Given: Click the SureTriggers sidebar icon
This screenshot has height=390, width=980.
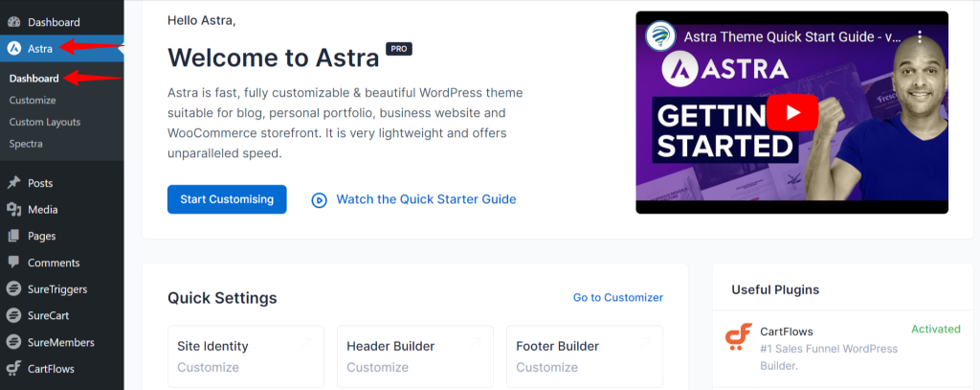Looking at the screenshot, I should (13, 289).
